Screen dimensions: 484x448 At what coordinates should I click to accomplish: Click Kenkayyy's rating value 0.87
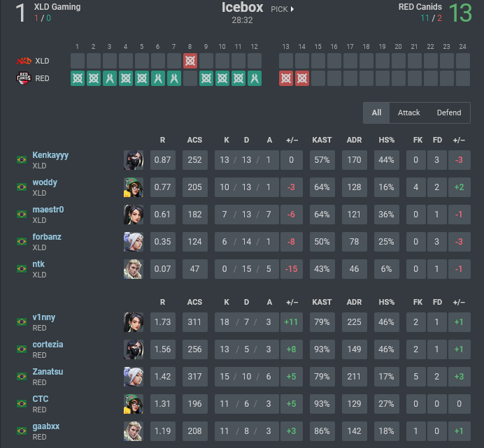click(x=163, y=160)
